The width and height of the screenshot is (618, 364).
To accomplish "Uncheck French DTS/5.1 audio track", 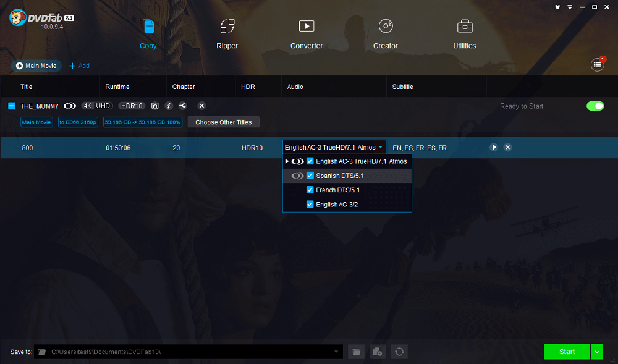I will click(310, 190).
